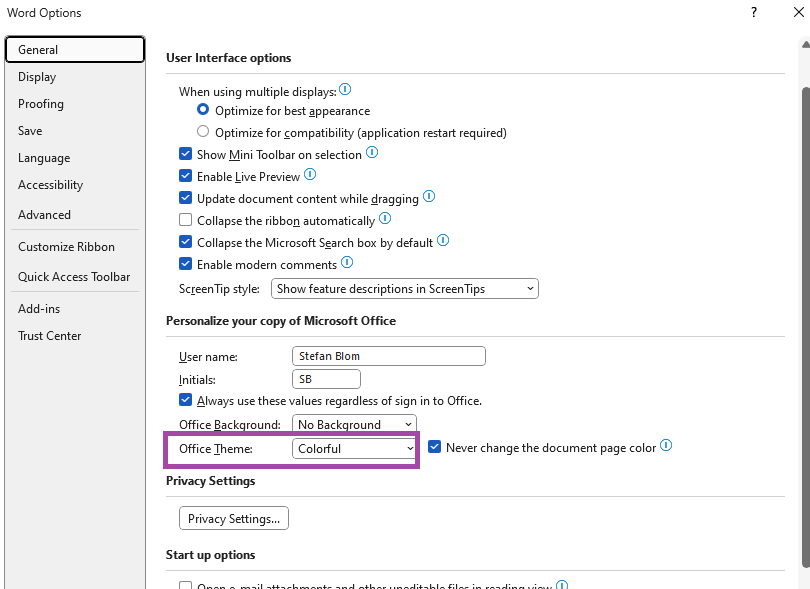Click info icon beside Collapse ribbon automatically
Screen dimensions: 810x589
[385, 219]
